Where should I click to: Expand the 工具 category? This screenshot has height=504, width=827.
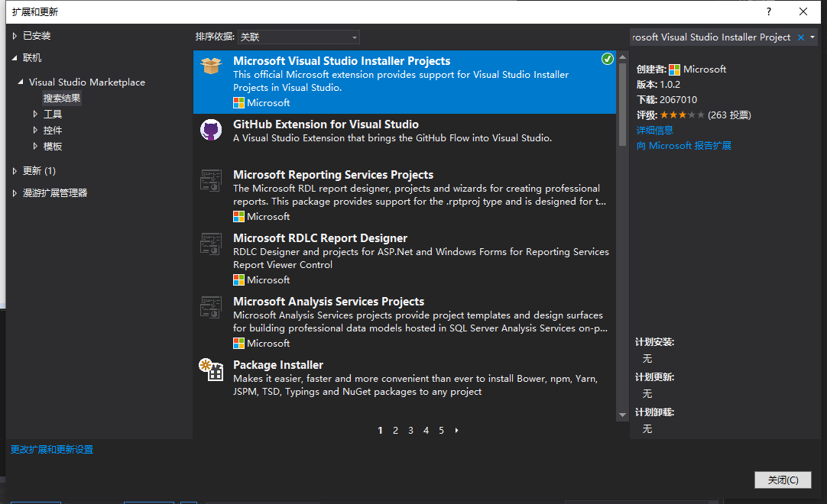tap(35, 115)
